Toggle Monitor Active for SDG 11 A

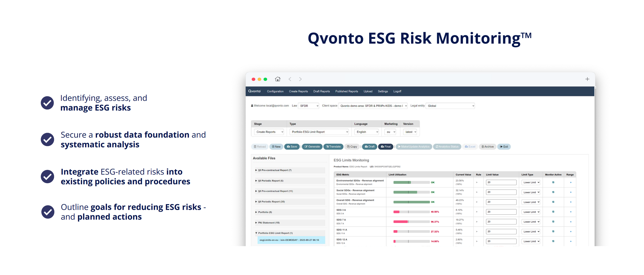click(553, 231)
